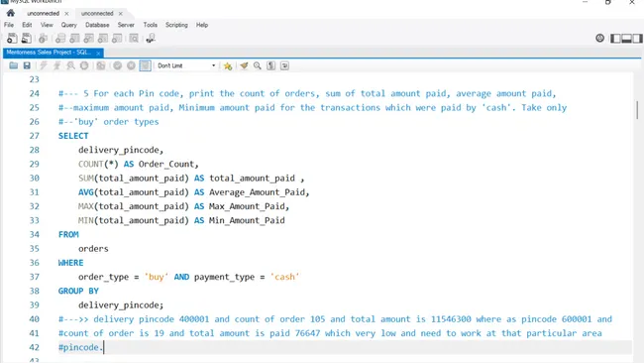Screen dimensions: 644x363
Task: Close the Mentorness Sales Project tab
Action: pos(98,53)
